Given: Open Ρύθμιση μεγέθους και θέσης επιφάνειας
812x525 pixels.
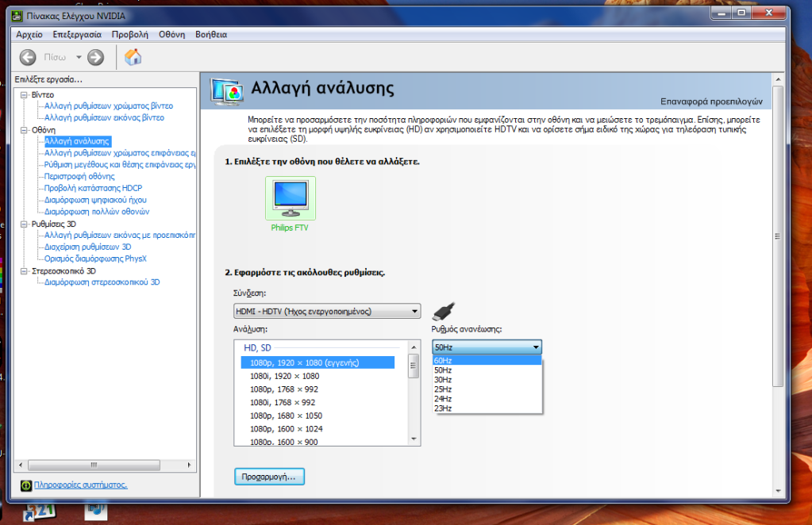Looking at the screenshot, I should (x=120, y=165).
